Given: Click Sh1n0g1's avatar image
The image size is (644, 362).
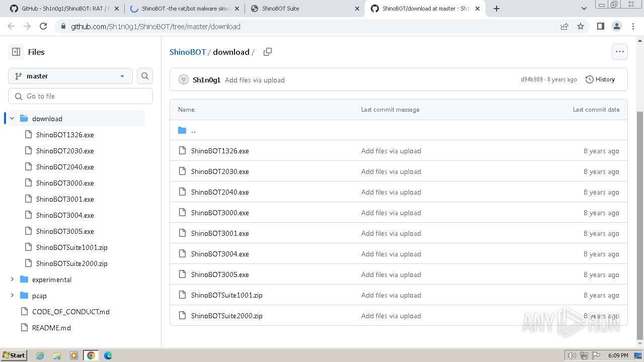Looking at the screenshot, I should pos(184,79).
